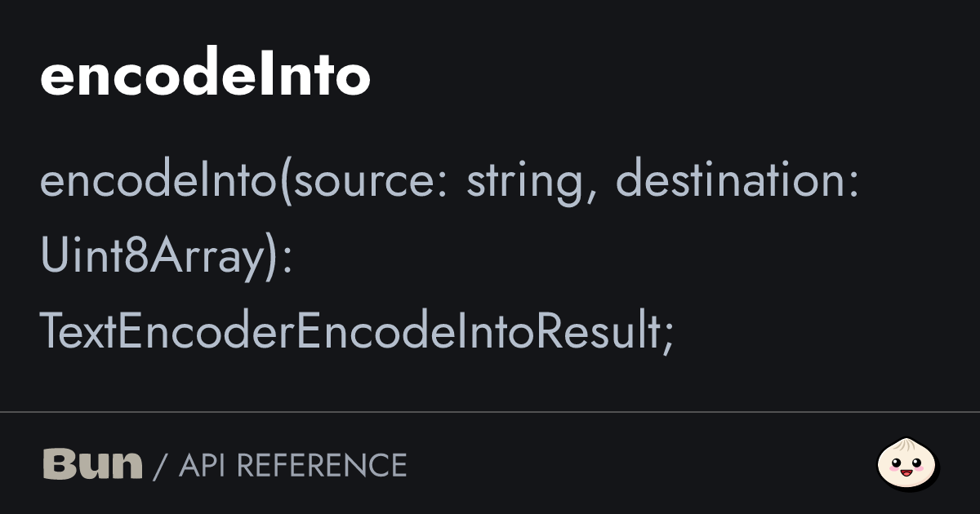Viewport: 980px width, 514px height.
Task: Open the API REFERENCE label
Action: click(293, 465)
